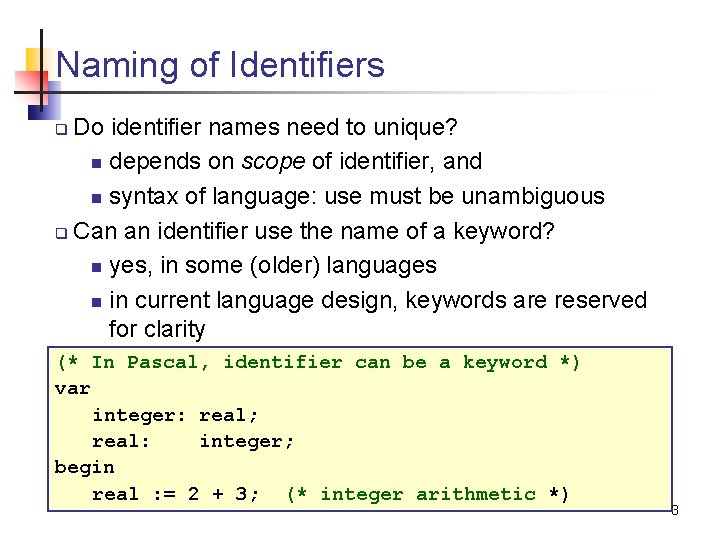The width and height of the screenshot is (720, 540).
Task: Click the text 'for clarity'
Action: [x=157, y=329]
